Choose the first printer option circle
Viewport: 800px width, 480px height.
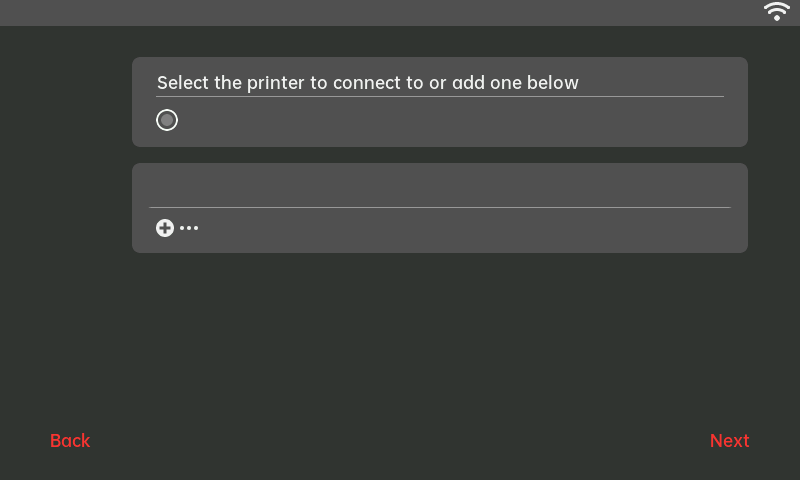point(167,120)
